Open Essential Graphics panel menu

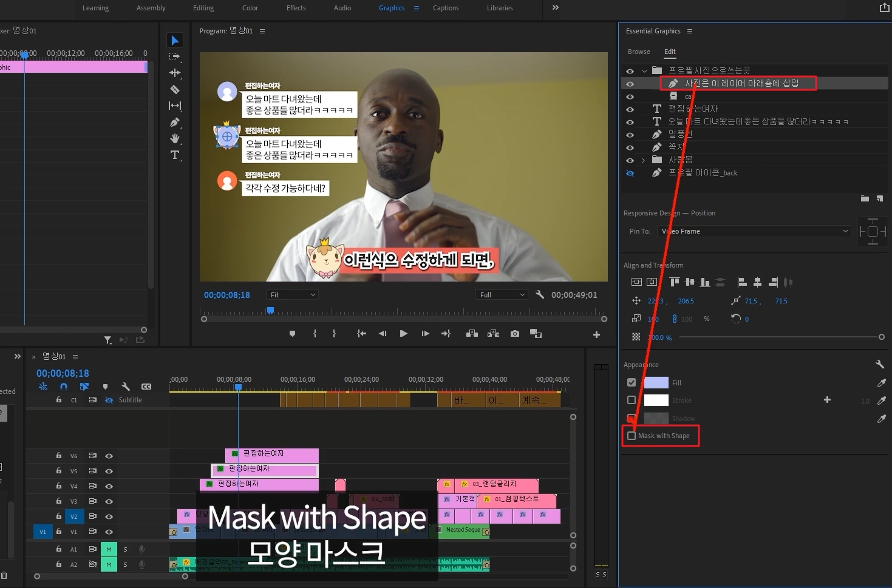(x=690, y=31)
